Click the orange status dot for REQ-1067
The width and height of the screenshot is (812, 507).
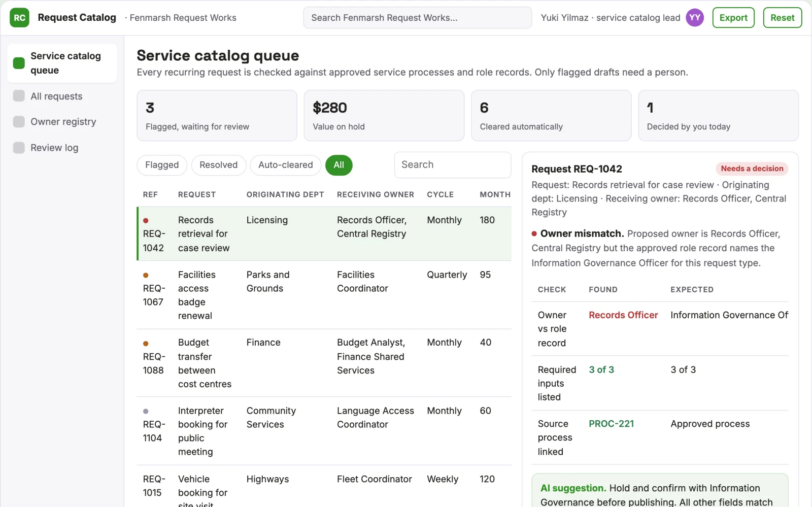(146, 275)
